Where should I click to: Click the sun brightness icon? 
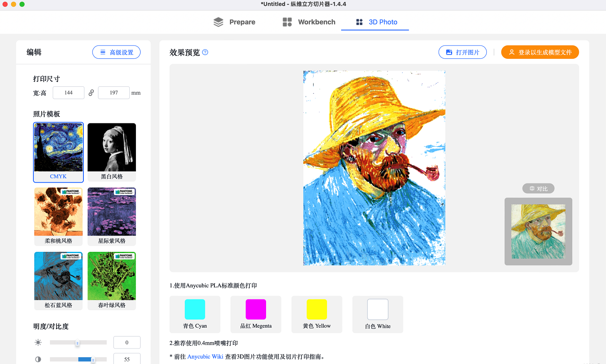click(38, 342)
